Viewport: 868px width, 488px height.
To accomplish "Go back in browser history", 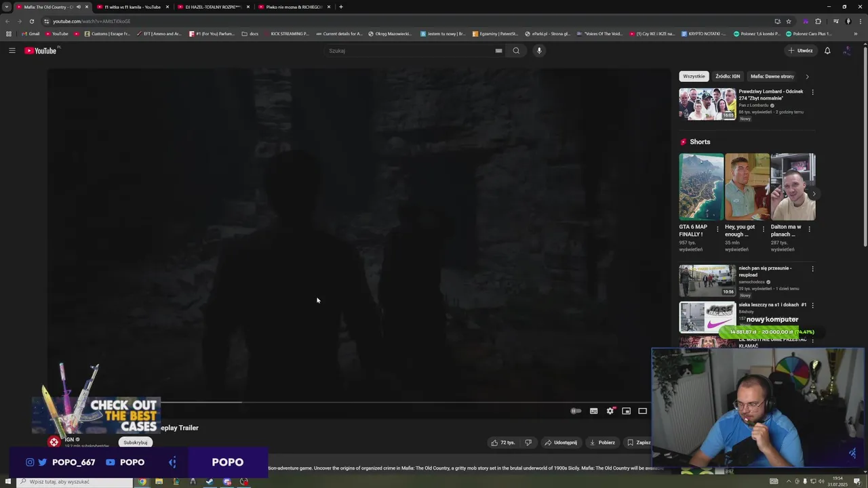I will click(x=7, y=21).
